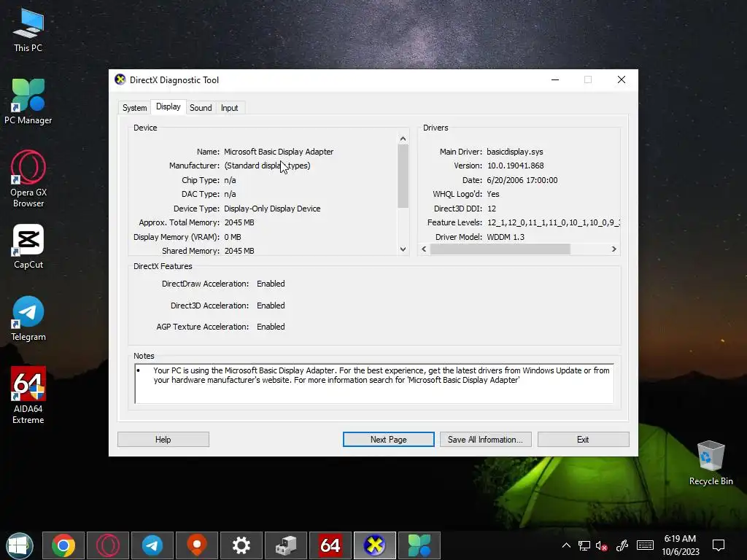Launch AIDA64 Extreme desktop shortcut
Screen dimensions: 747x560
(28, 395)
